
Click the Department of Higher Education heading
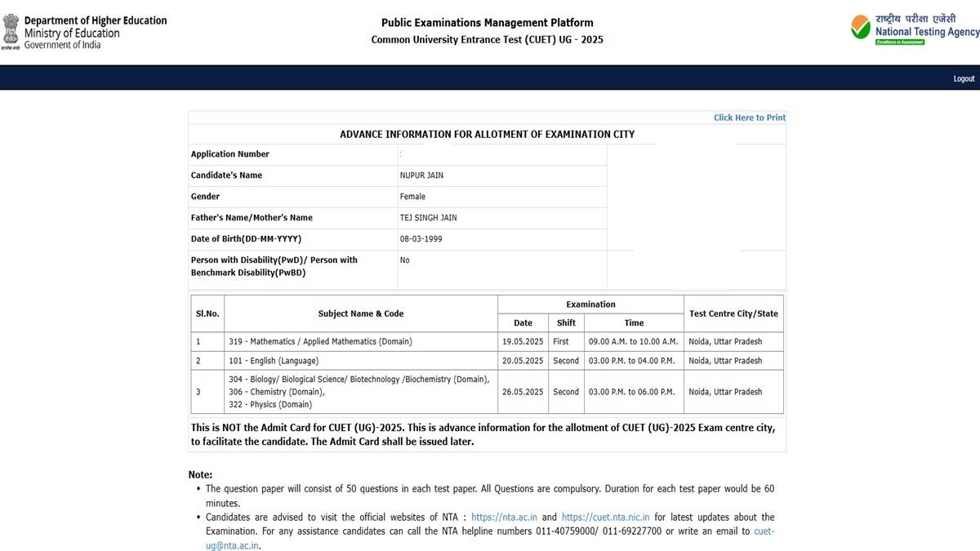(96, 20)
